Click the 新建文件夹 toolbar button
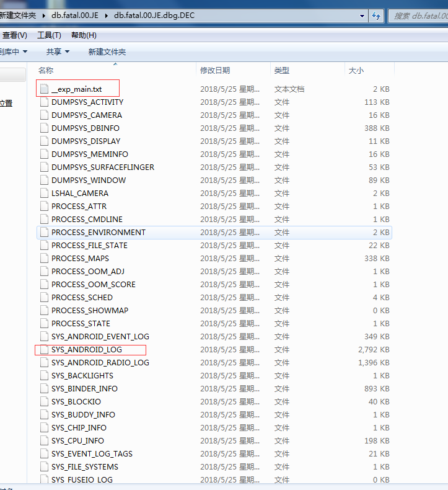Image resolution: width=448 pixels, height=490 pixels. point(107,51)
